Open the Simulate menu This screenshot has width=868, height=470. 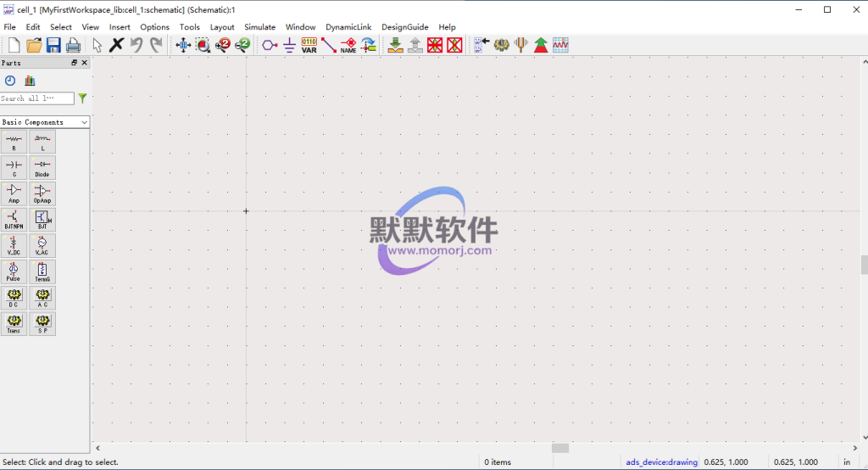259,27
